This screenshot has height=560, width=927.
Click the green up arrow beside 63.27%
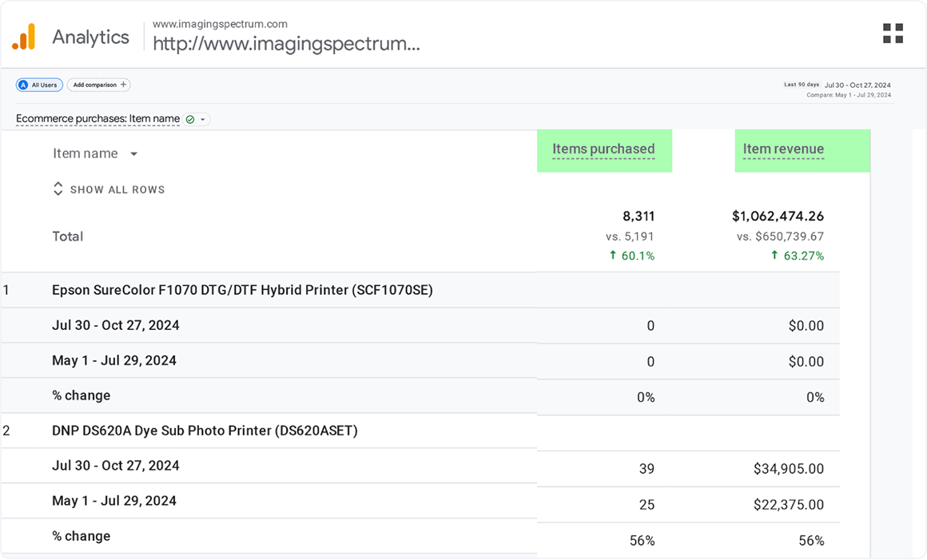pyautogui.click(x=774, y=256)
